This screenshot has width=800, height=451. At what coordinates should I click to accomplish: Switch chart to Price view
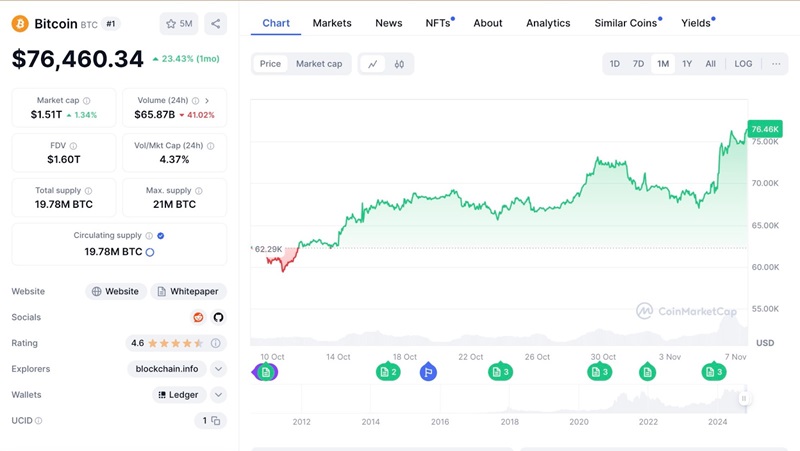[270, 64]
